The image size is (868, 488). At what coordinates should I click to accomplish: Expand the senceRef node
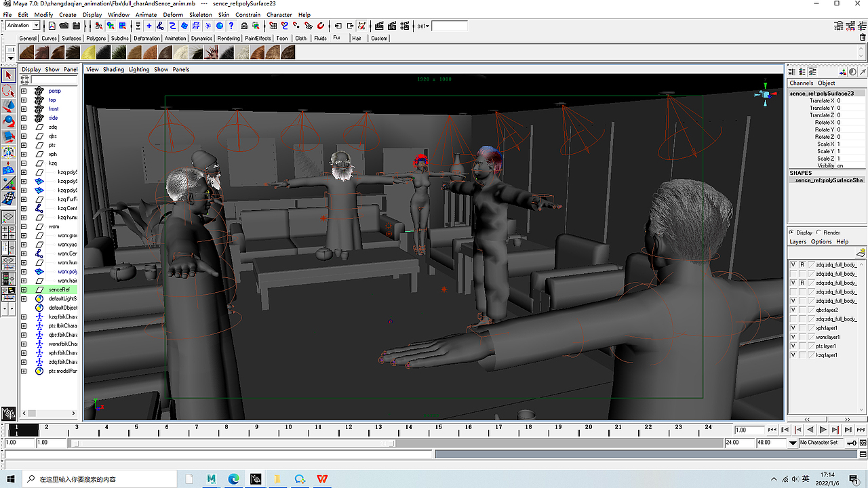click(24, 289)
